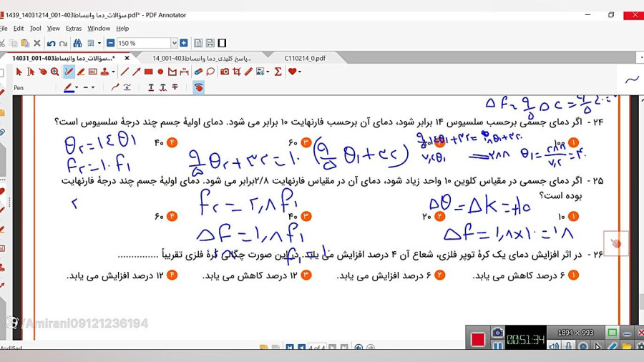Click the floating hand button at right edge
The height and width of the screenshot is (362, 644).
pos(615,243)
